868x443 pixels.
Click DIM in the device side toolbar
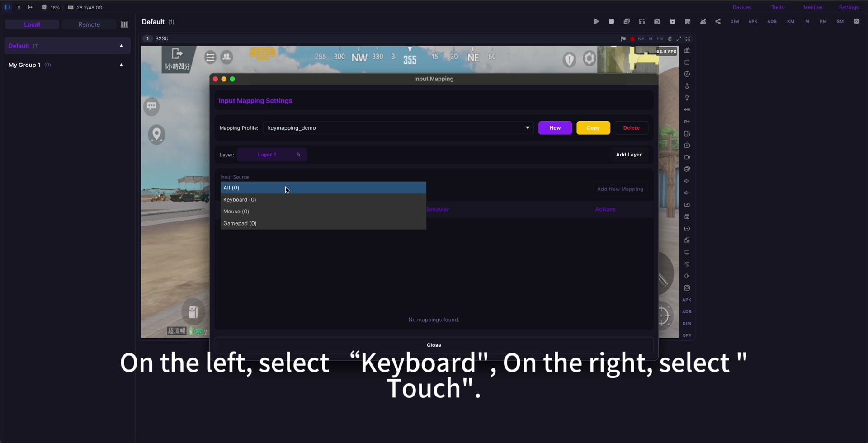coord(687,324)
